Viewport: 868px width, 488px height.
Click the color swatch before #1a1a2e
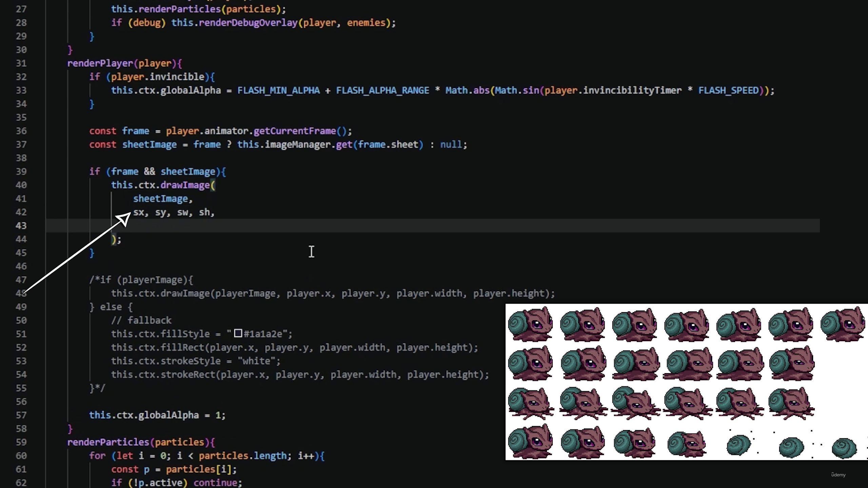[238, 333]
